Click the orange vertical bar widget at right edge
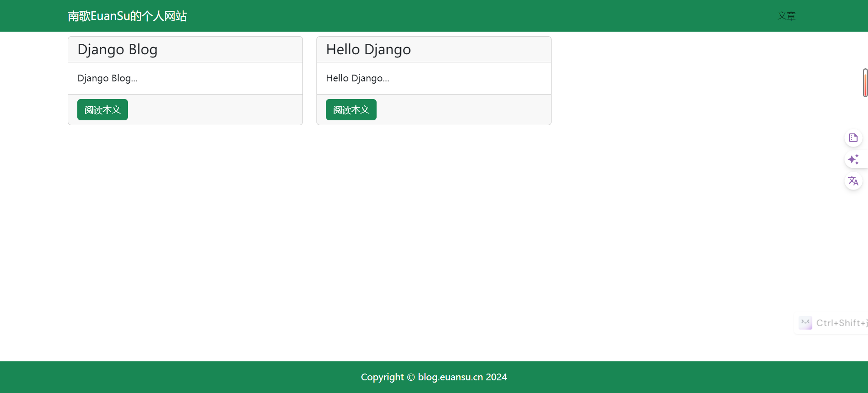The image size is (868, 393). (x=865, y=83)
